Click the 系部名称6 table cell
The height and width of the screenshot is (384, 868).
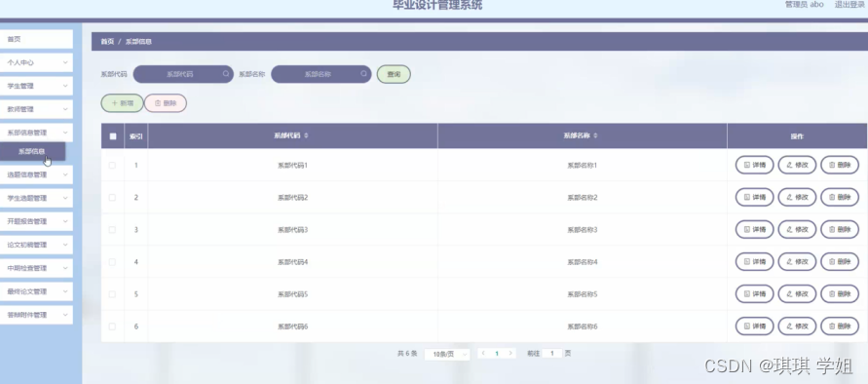click(583, 326)
